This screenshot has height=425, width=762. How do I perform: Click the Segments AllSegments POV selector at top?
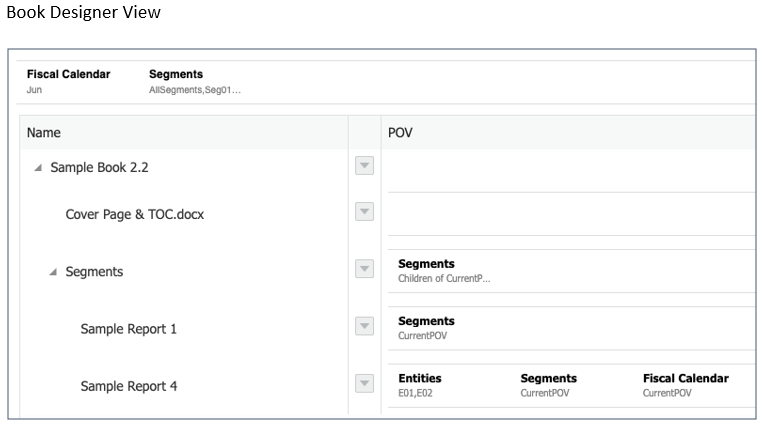[x=194, y=81]
